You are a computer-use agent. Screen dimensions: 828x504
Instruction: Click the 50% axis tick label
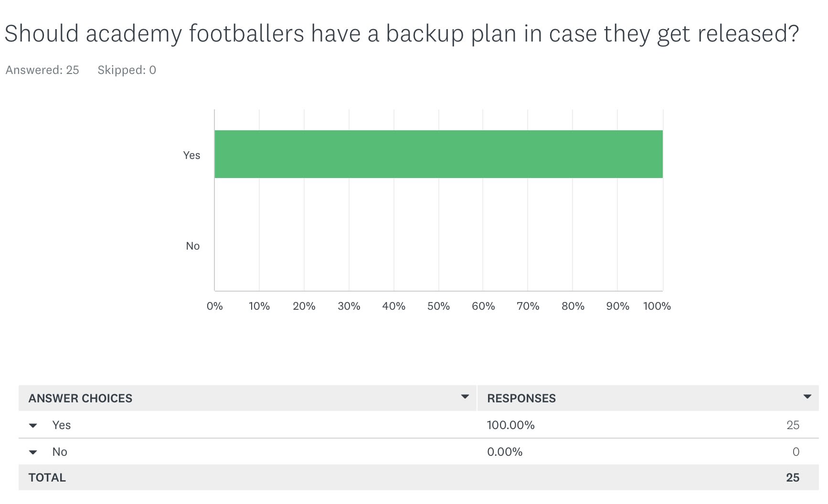[x=438, y=306]
